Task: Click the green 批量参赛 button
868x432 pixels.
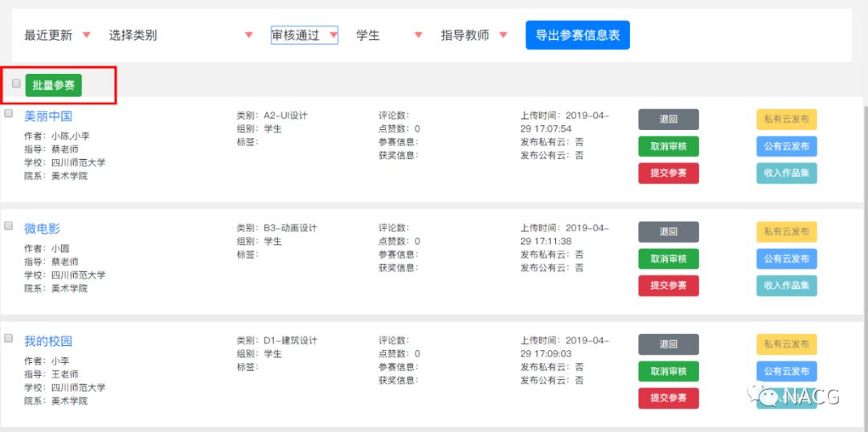Action: 54,85
